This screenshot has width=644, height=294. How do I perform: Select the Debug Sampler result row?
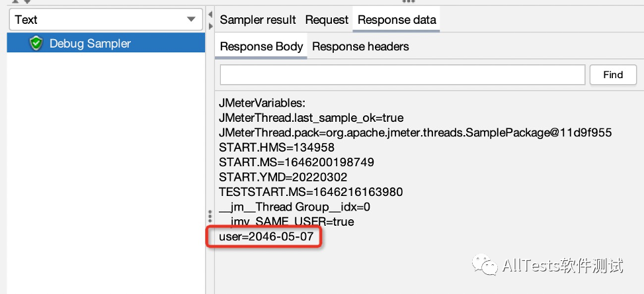(x=106, y=43)
